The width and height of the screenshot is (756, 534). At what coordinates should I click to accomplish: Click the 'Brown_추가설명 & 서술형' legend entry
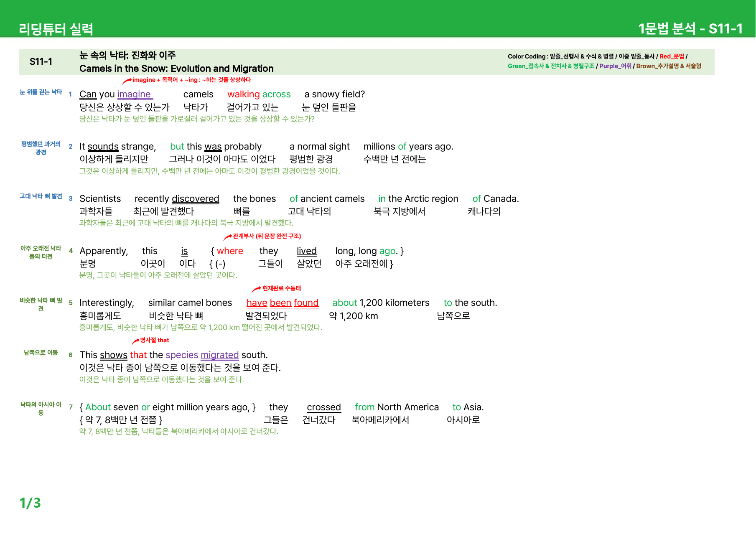(669, 66)
